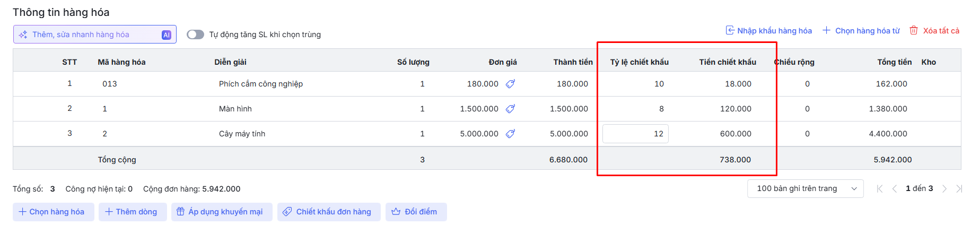Toggle Tự động tăng SL khi chọn trùng

pos(195,34)
